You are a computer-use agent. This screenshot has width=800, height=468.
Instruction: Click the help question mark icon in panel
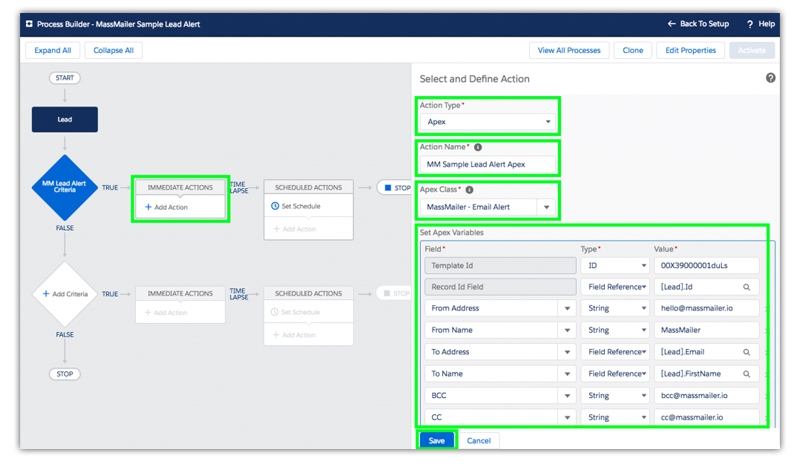(x=770, y=78)
